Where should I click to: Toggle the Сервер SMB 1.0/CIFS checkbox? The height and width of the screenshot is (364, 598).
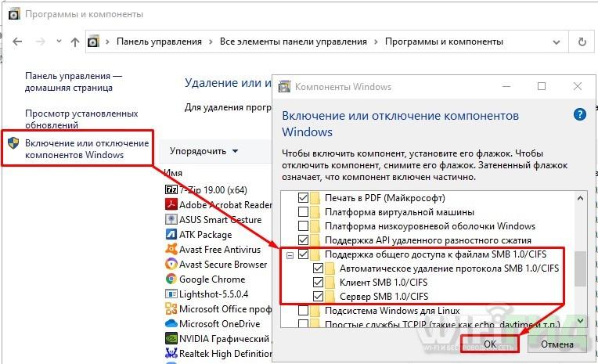[318, 297]
